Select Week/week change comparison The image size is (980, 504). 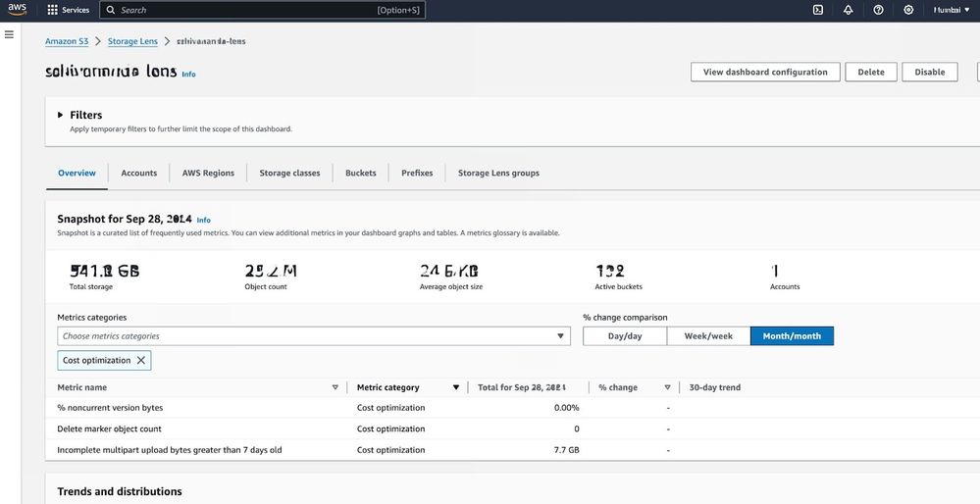click(x=708, y=336)
